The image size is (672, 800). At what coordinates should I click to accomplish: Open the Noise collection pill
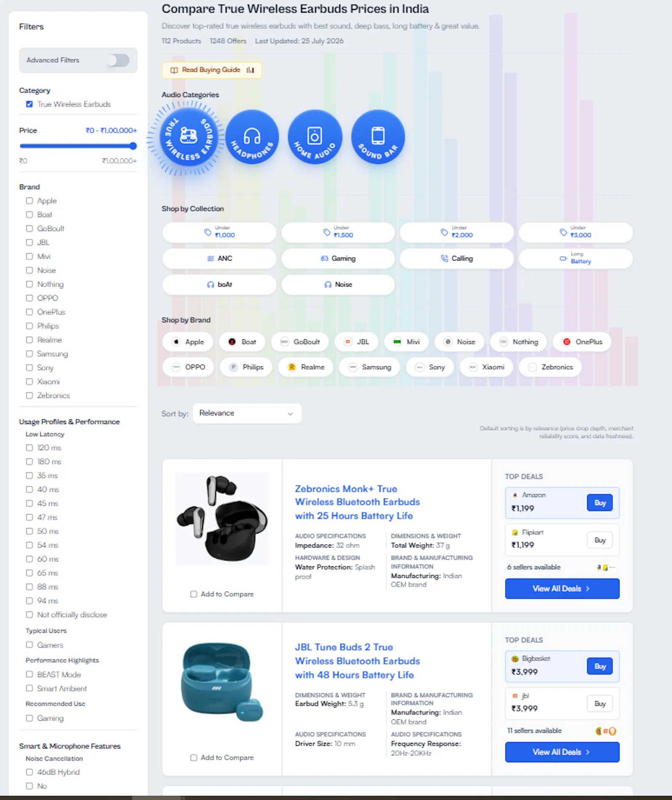[x=338, y=284]
